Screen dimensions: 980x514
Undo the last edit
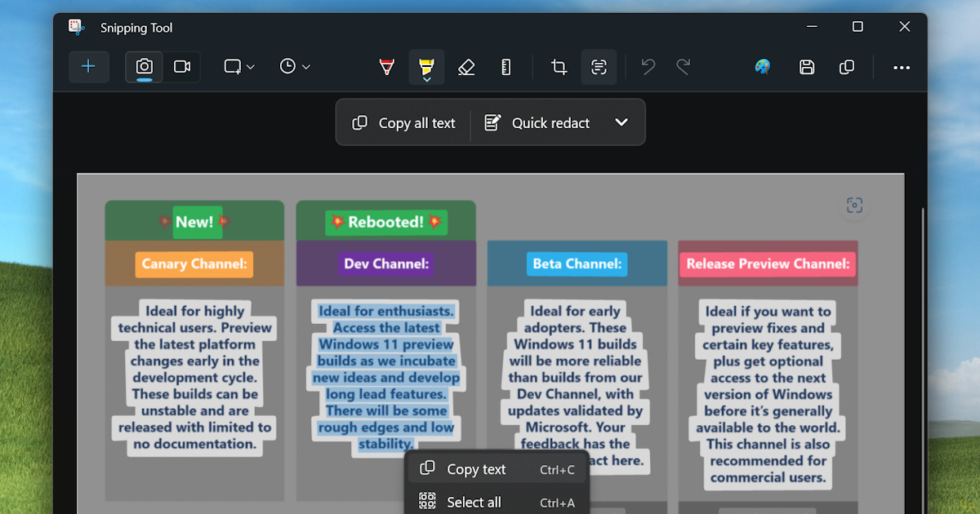tap(648, 67)
